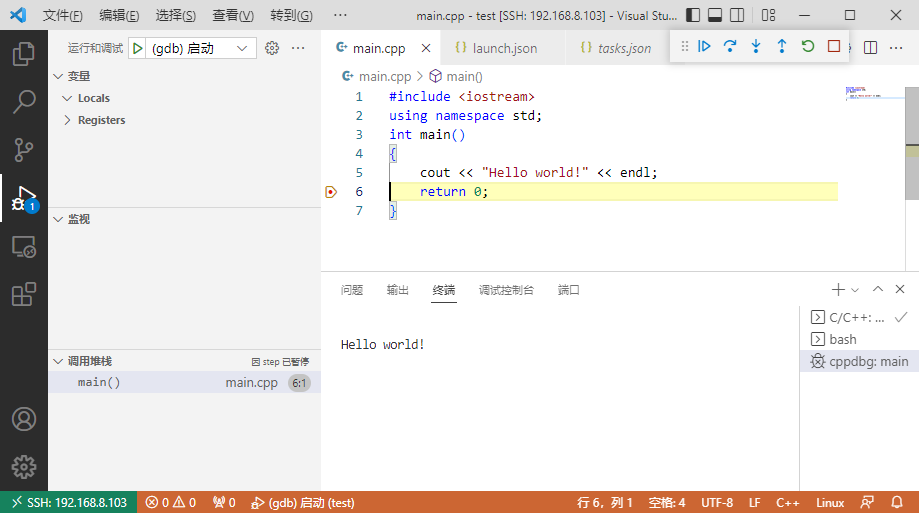
Task: Open Source Control view
Action: 23,150
